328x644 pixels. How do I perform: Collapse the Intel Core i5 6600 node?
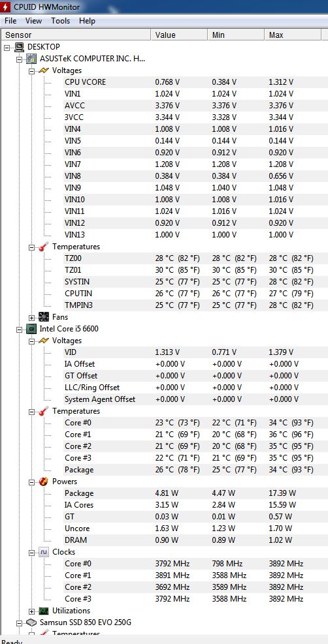pyautogui.click(x=20, y=330)
